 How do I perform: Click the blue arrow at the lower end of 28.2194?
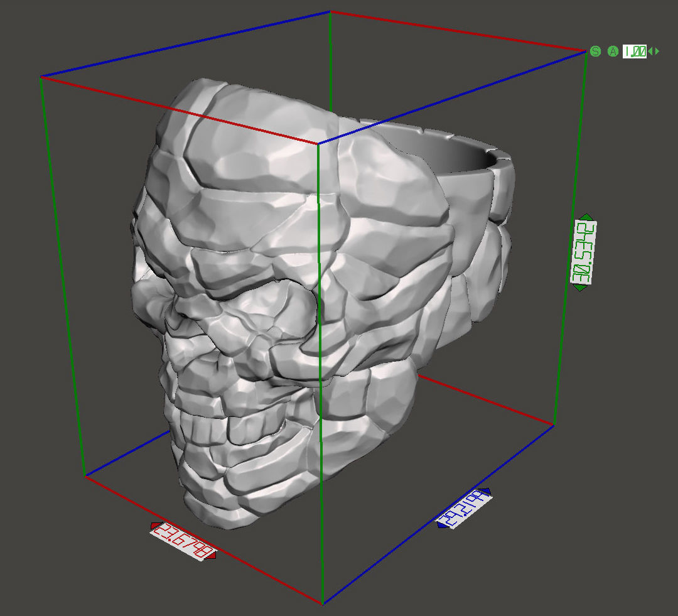442,525
